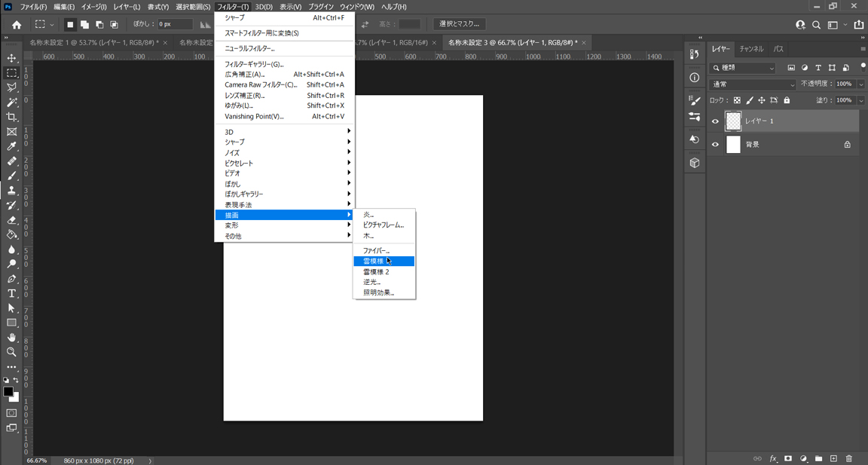
Task: Select the Crop tool in the toolbar
Action: tap(11, 117)
